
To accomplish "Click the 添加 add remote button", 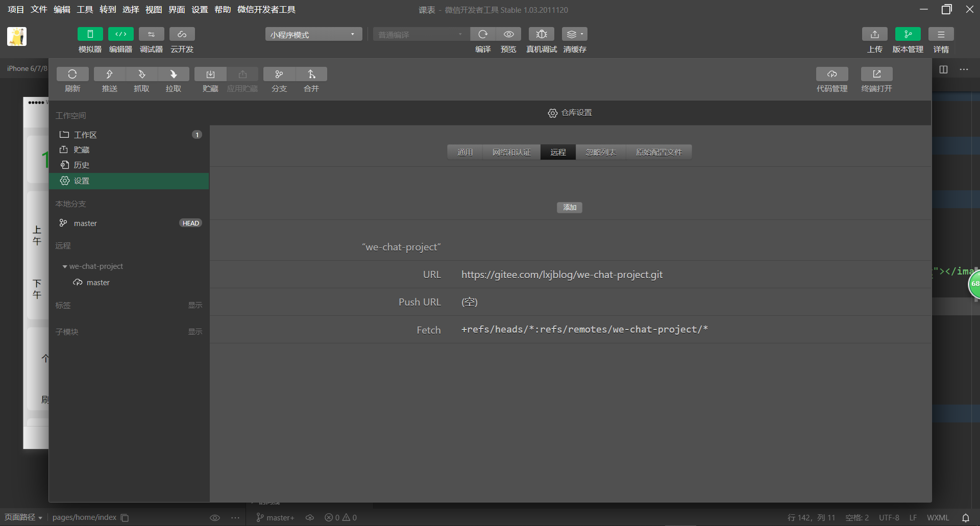I will pyautogui.click(x=570, y=208).
